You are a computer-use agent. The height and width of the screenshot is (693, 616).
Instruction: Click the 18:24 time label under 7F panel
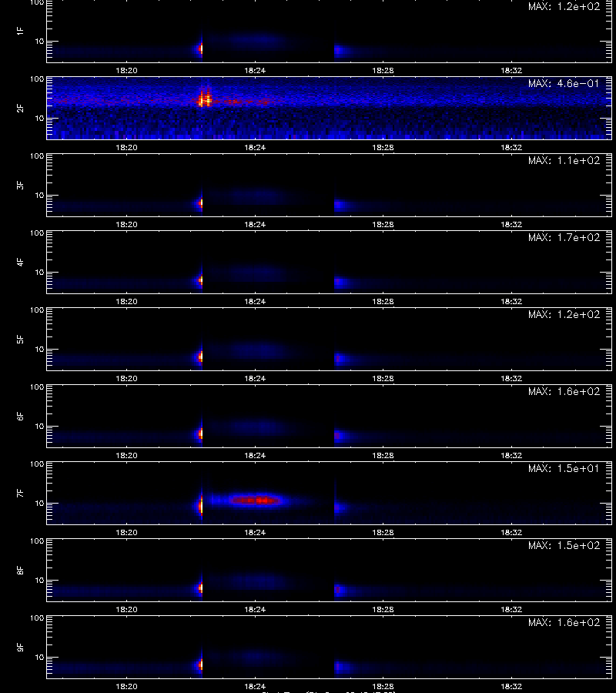pyautogui.click(x=255, y=532)
